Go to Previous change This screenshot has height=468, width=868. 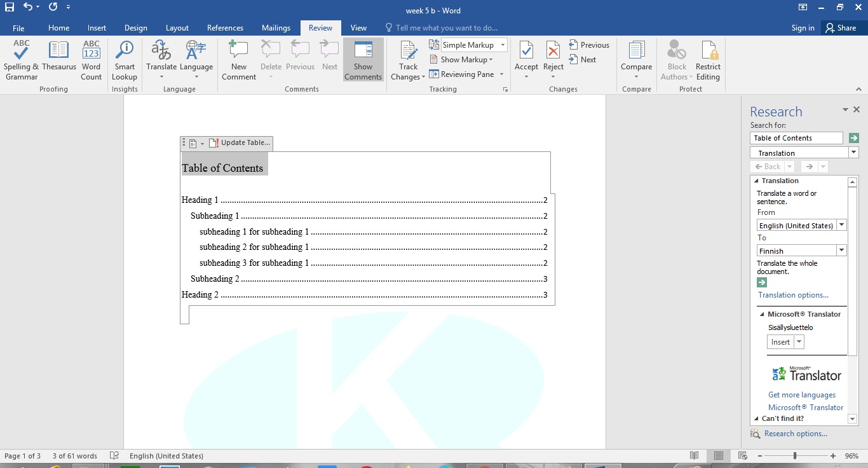(x=589, y=45)
